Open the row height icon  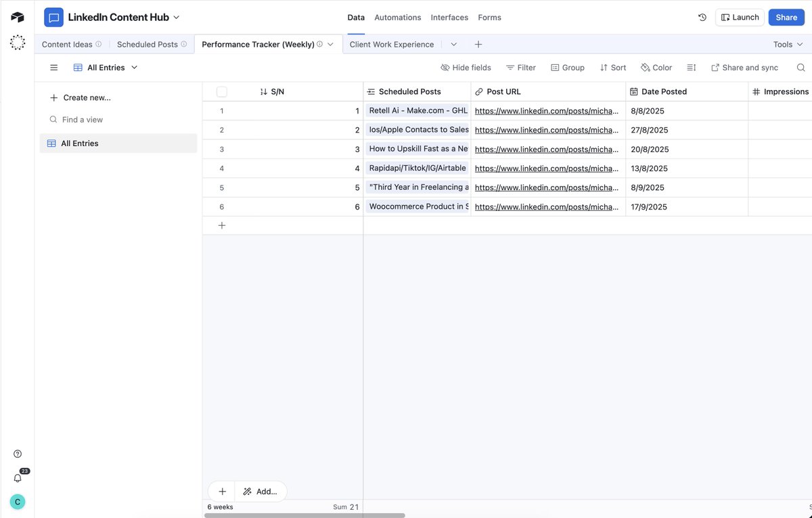coord(691,68)
